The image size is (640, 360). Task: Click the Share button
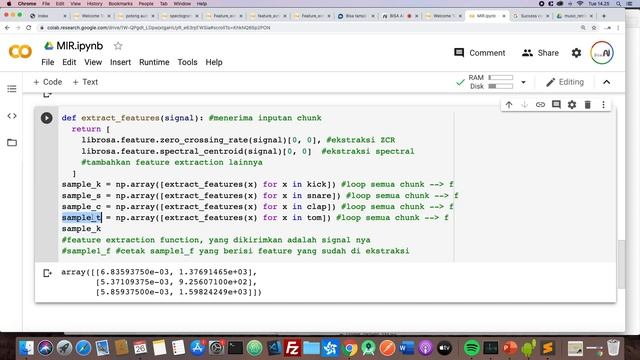click(540, 53)
